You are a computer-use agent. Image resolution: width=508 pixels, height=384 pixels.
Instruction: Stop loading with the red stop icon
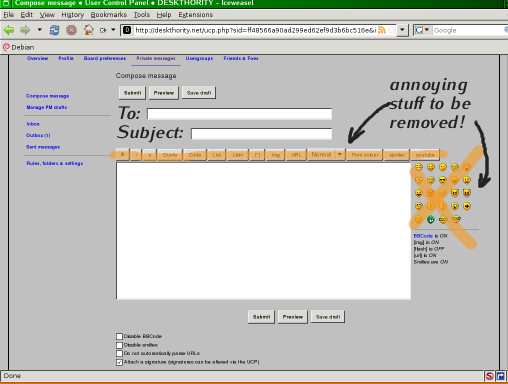[71, 30]
